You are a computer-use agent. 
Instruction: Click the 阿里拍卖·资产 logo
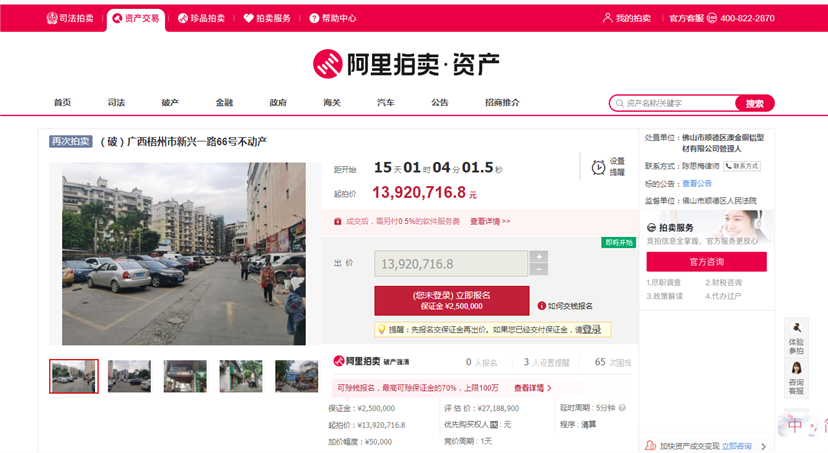click(x=406, y=64)
